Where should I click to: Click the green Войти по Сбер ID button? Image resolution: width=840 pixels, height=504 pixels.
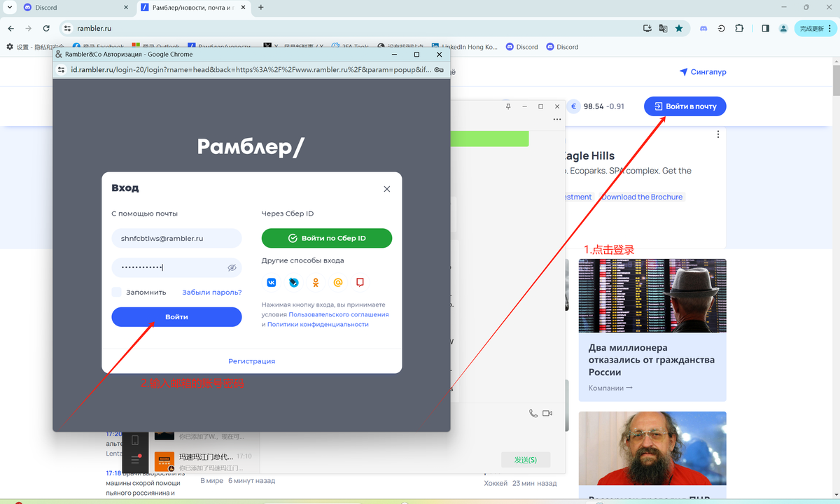point(326,238)
